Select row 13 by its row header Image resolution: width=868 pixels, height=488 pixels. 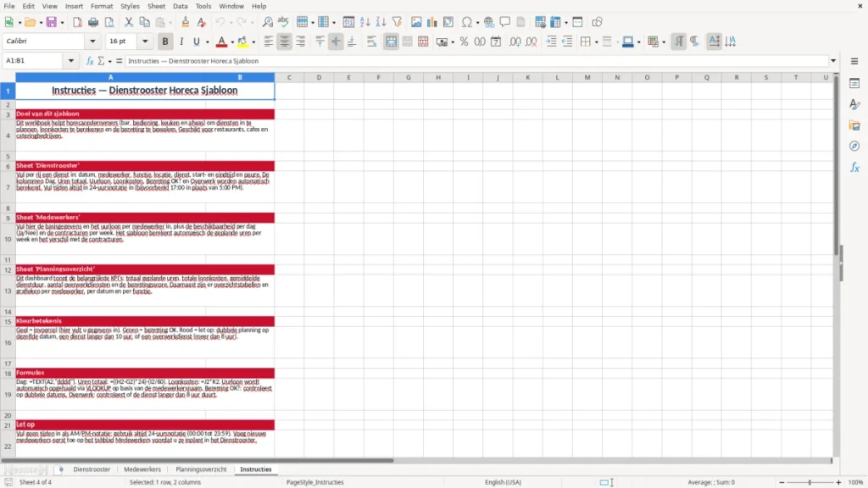click(8, 291)
